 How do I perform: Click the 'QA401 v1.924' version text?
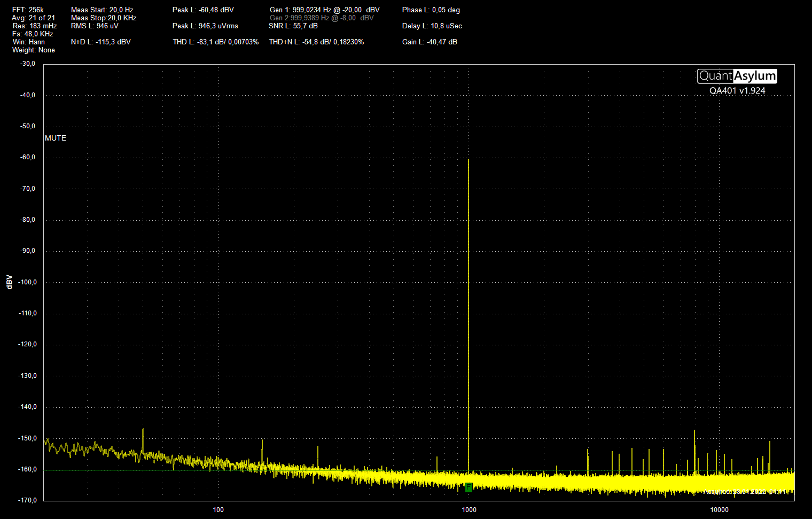coord(737,91)
